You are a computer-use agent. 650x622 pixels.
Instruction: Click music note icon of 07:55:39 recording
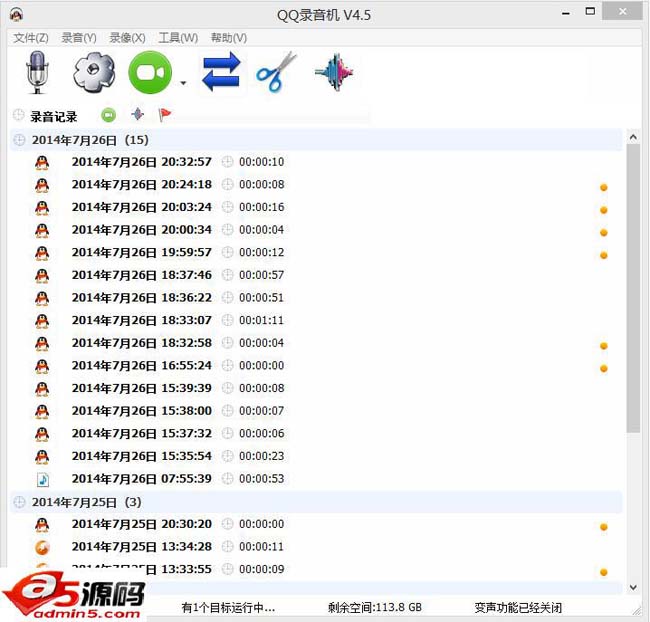pyautogui.click(x=43, y=479)
